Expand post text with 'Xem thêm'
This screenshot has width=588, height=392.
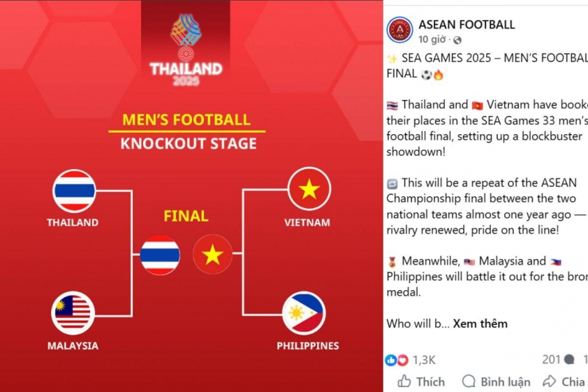[480, 324]
